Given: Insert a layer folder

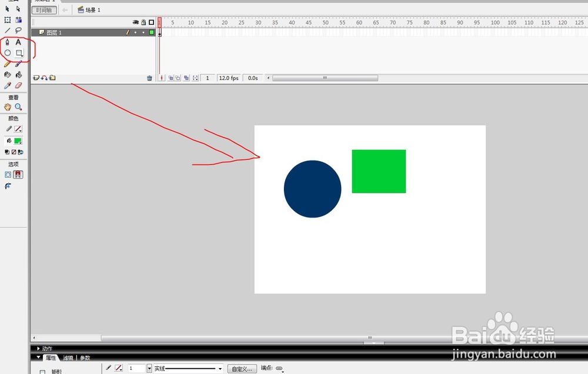Looking at the screenshot, I should (52, 78).
